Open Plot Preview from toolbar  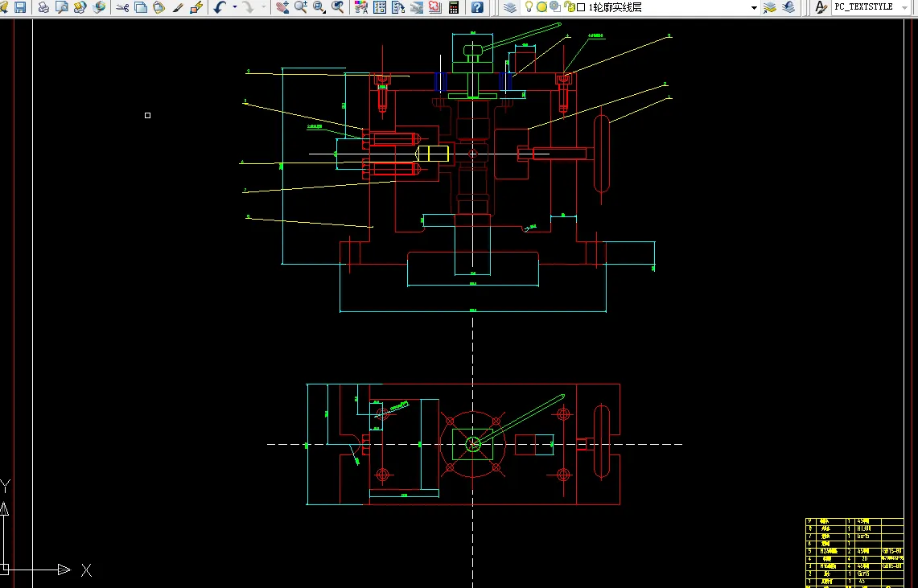[61, 7]
